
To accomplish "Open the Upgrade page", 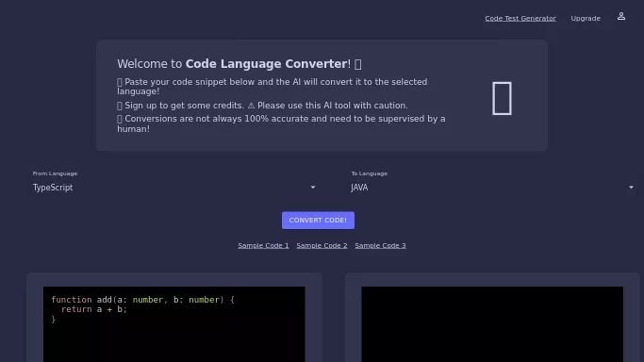I will click(586, 19).
